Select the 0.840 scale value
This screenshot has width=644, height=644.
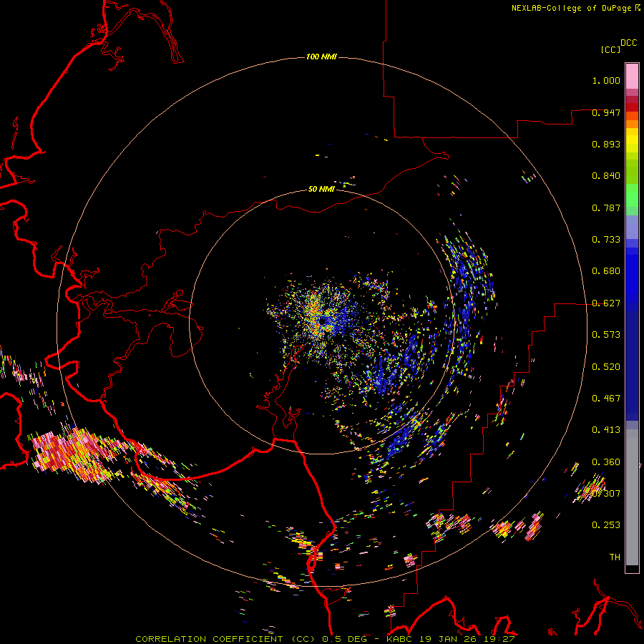(606, 176)
